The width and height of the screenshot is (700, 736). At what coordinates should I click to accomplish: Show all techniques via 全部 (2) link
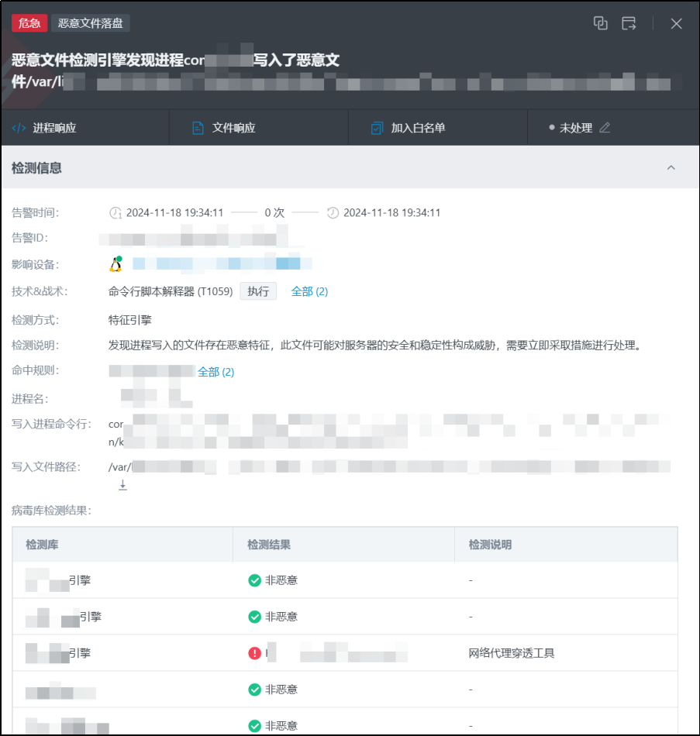click(x=309, y=291)
